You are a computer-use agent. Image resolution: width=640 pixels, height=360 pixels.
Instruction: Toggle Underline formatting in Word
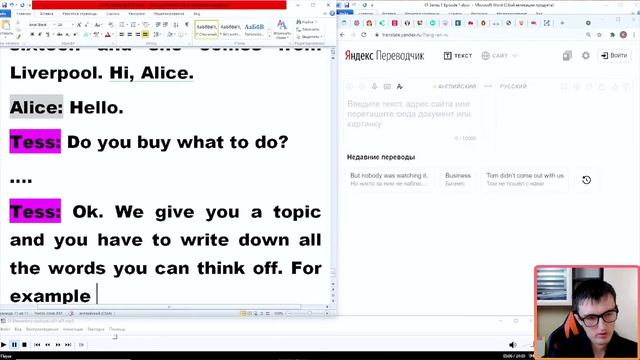tap(48, 35)
